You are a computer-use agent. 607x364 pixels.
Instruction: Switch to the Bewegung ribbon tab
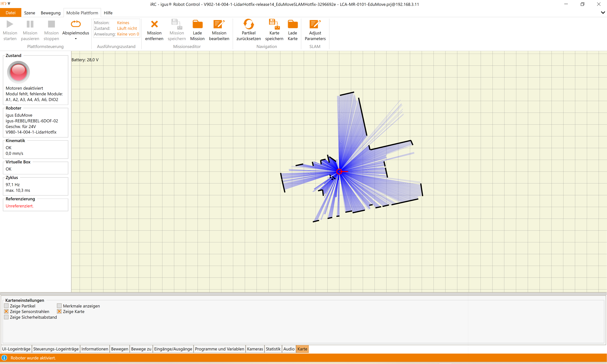51,13
